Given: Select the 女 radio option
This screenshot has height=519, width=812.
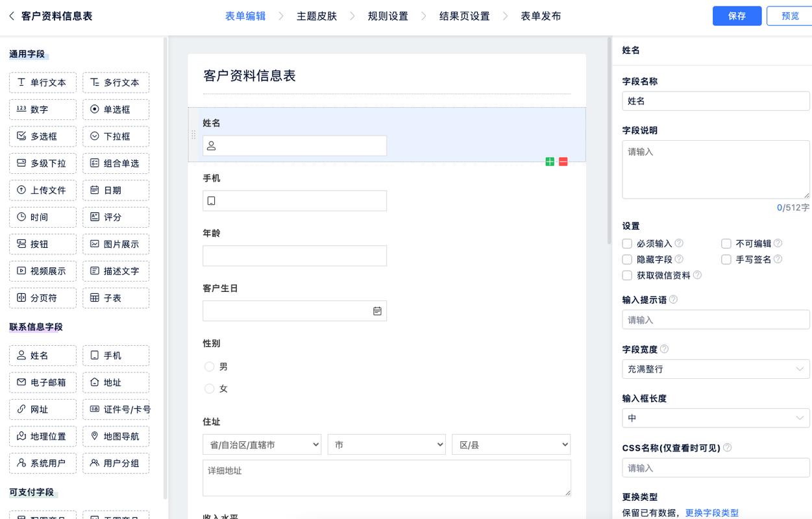Looking at the screenshot, I should pos(209,389).
